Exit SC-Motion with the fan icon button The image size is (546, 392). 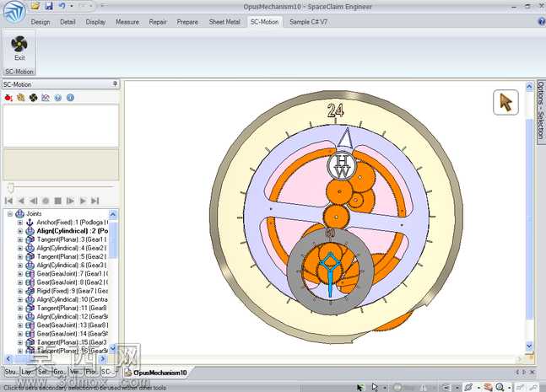(x=19, y=48)
